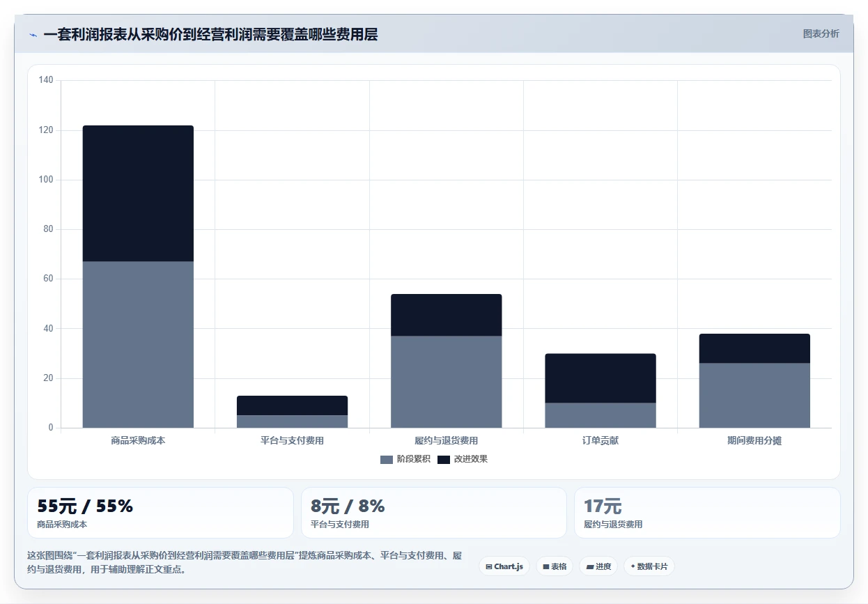Click the y-axis value 60

(48, 279)
